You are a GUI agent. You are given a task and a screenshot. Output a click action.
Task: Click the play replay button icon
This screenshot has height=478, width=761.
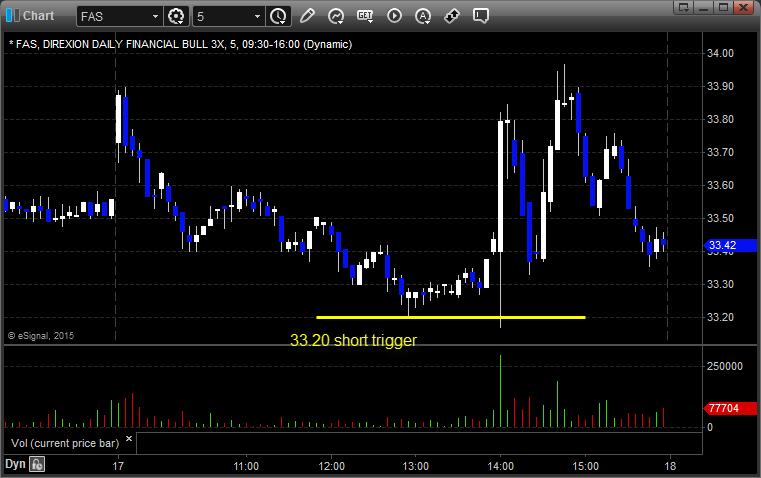click(394, 16)
